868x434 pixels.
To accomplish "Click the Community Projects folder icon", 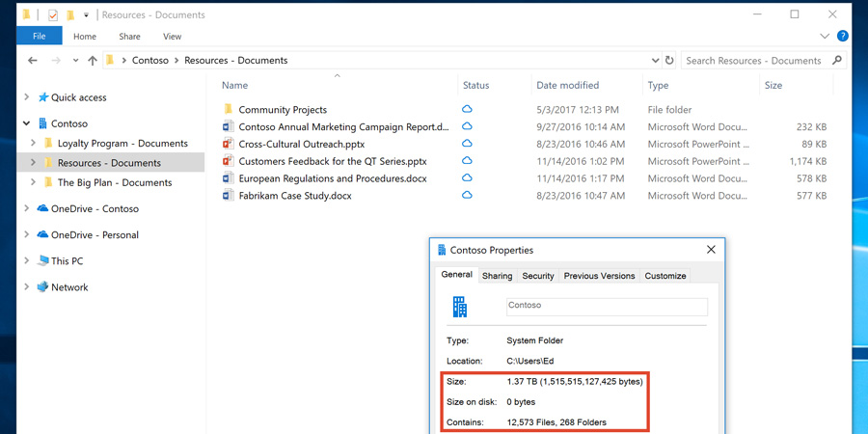I will 228,109.
